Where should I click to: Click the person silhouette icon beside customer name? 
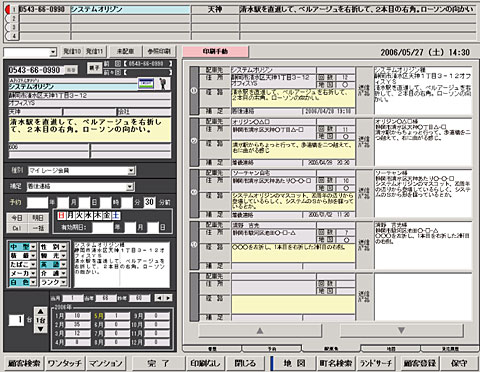coord(163,84)
